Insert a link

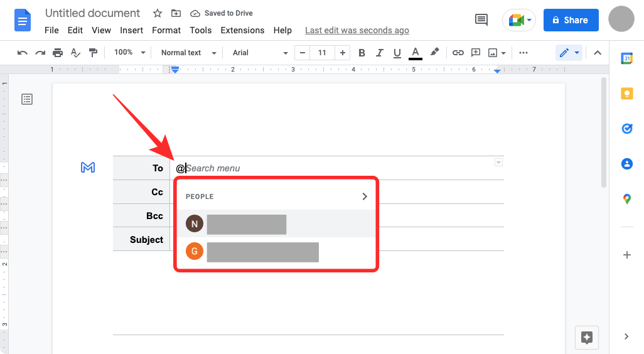(x=458, y=53)
